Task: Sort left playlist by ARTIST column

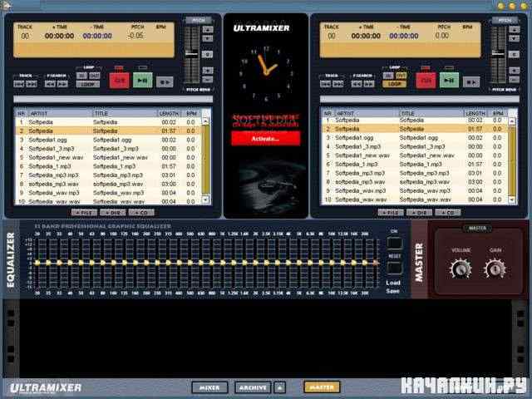Action: (60, 113)
